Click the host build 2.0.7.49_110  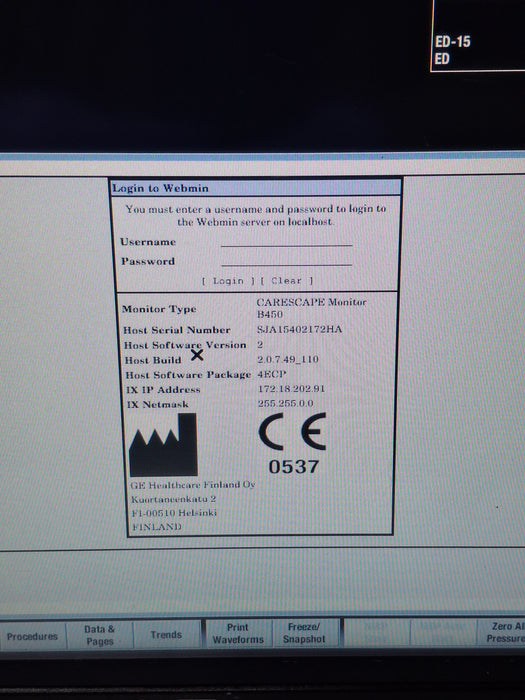pyautogui.click(x=288, y=359)
